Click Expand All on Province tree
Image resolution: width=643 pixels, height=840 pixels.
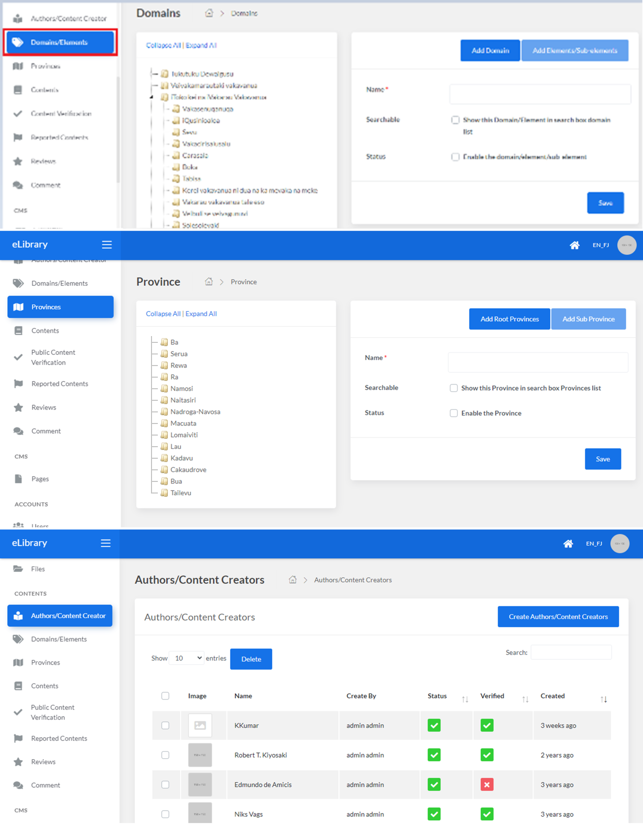(x=201, y=314)
